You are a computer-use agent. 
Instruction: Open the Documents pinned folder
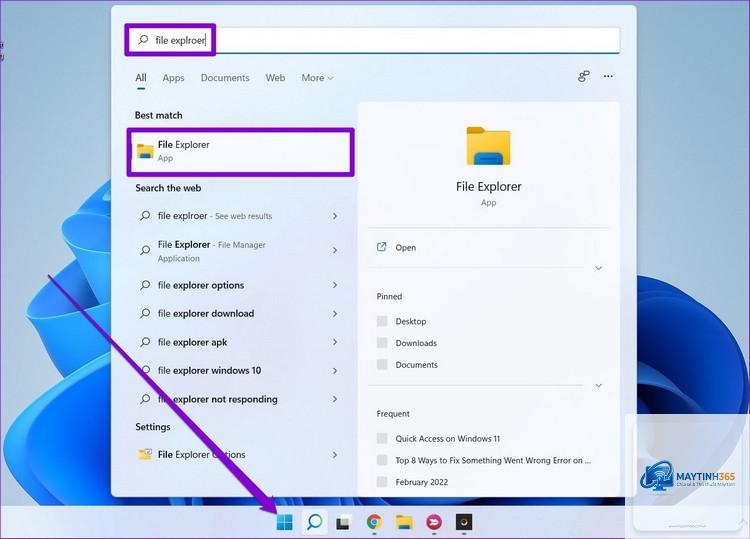pos(416,364)
